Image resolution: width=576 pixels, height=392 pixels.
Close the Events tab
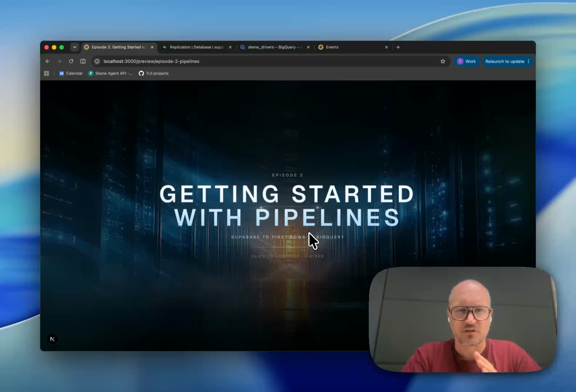pyautogui.click(x=386, y=47)
